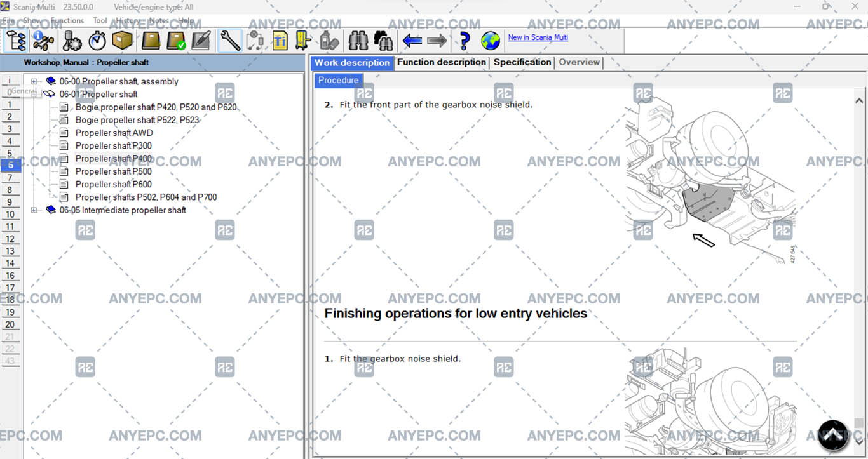Click the tree structure toolbar icon
Viewport: 868px width, 459px height.
pyautogui.click(x=16, y=41)
